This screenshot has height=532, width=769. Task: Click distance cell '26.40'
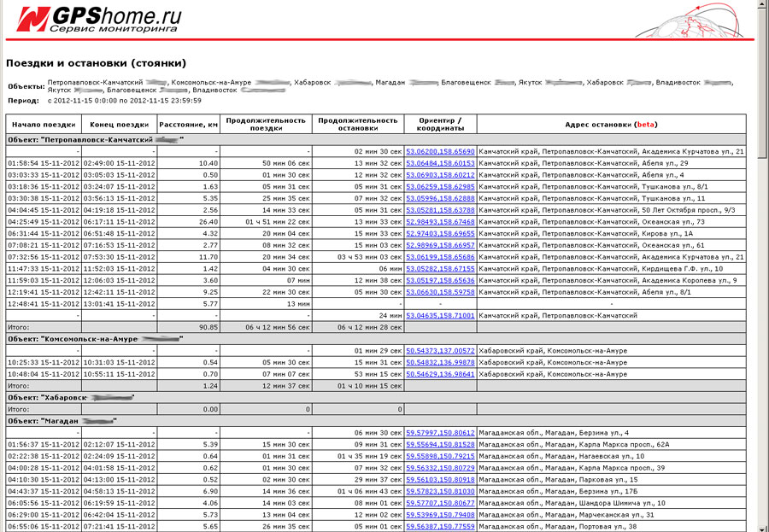point(188,222)
